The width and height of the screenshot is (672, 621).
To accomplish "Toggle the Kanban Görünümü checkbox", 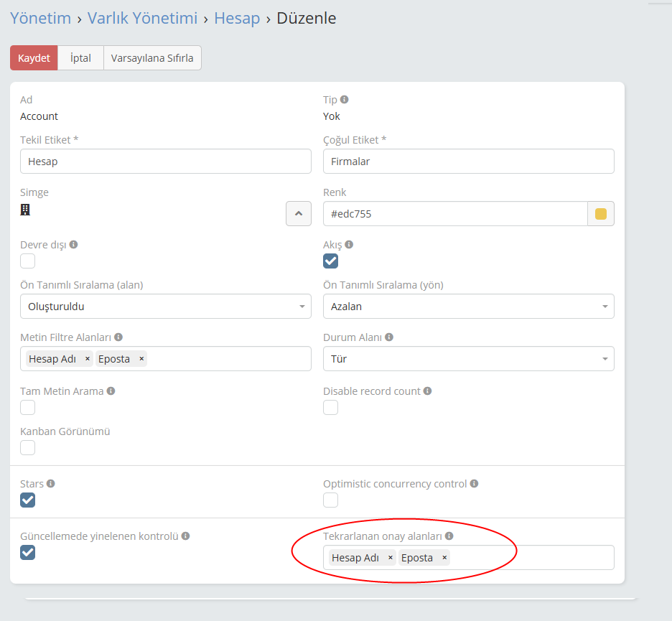I will coord(27,448).
